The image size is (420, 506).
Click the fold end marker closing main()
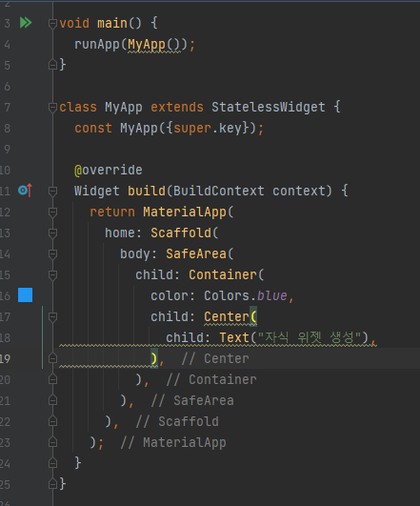pyautogui.click(x=52, y=65)
